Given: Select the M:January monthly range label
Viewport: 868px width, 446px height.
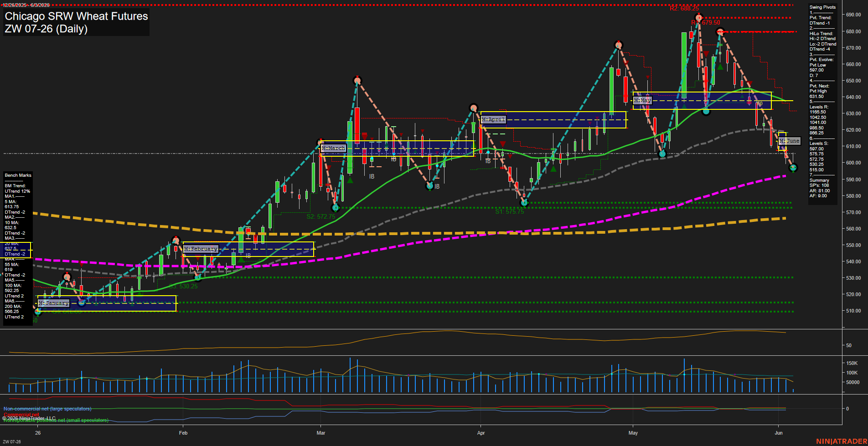Looking at the screenshot, I should pos(54,303).
